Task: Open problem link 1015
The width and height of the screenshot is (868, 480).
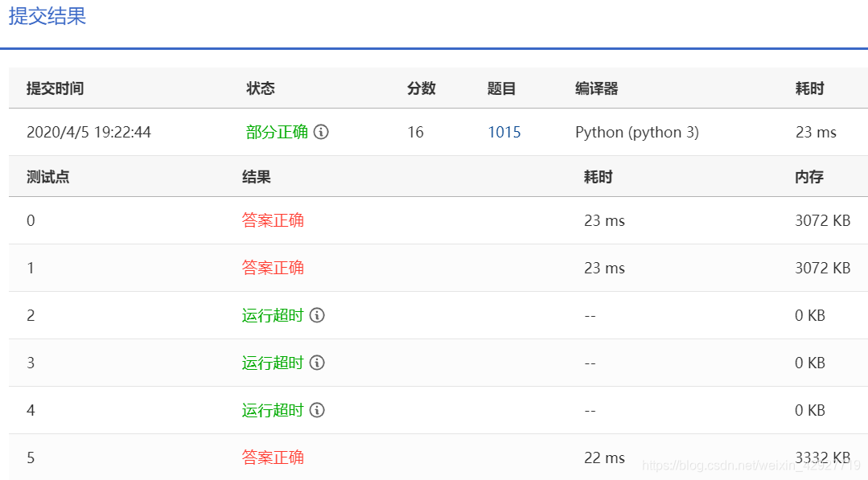Action: (x=504, y=131)
